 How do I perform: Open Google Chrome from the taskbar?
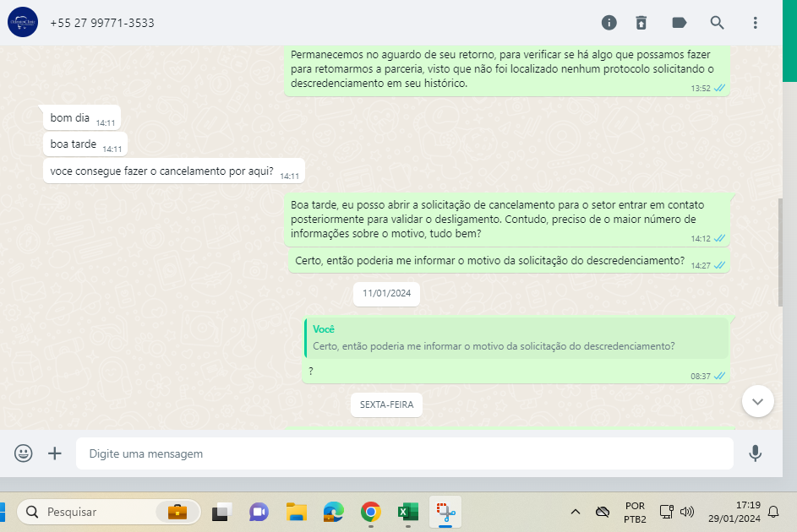[370, 512]
